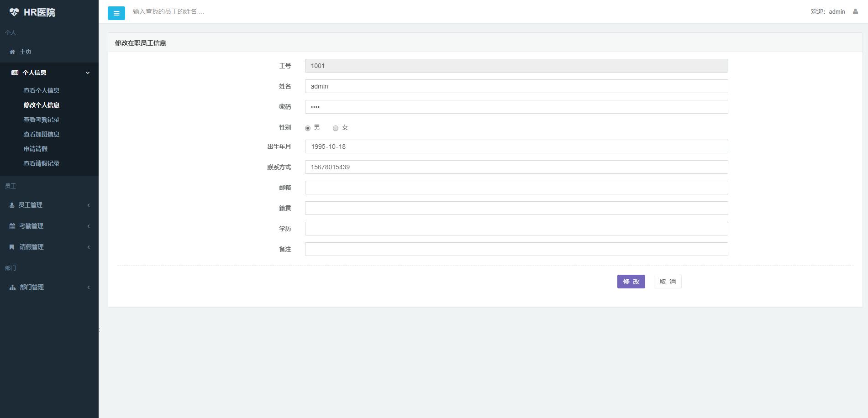The image size is (868, 418).
Task: Click the person icon for 员工管理
Action: 12,205
